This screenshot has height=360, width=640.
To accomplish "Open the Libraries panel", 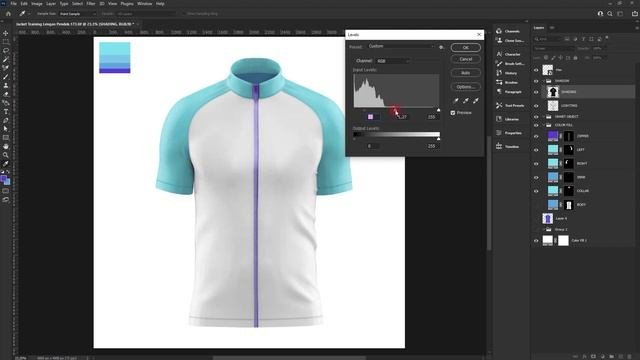I will (507, 119).
